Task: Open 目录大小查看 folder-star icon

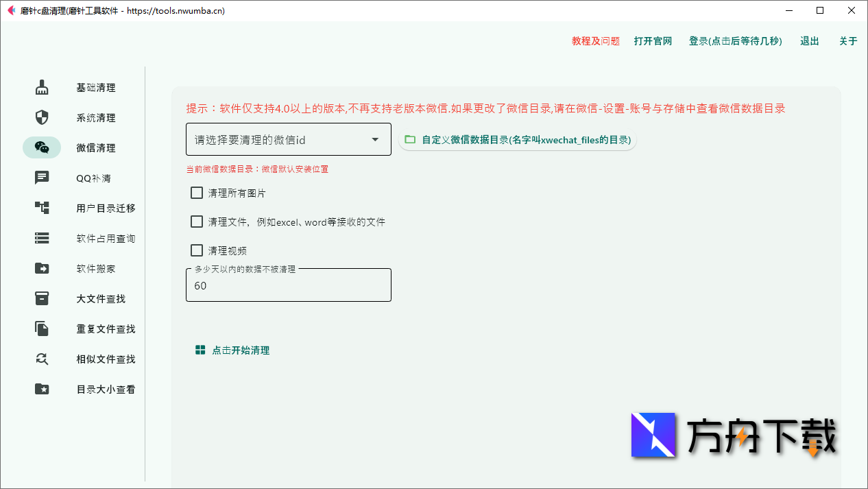Action: tap(42, 389)
